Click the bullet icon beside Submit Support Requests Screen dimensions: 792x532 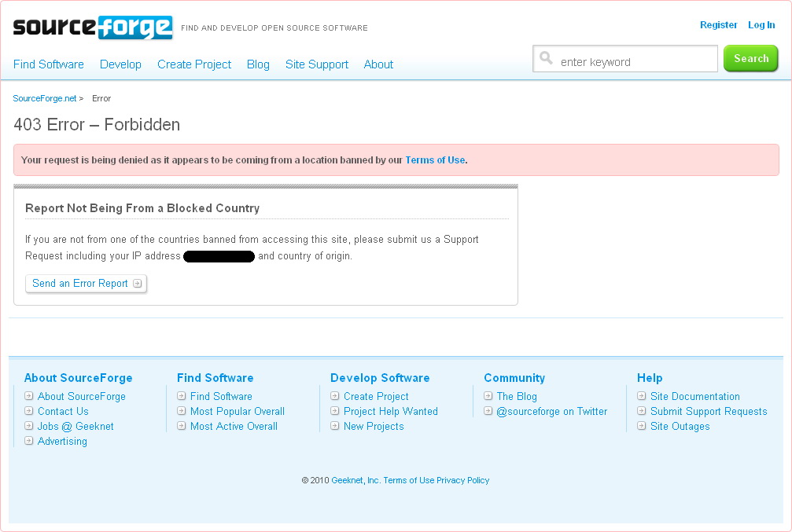(x=642, y=411)
